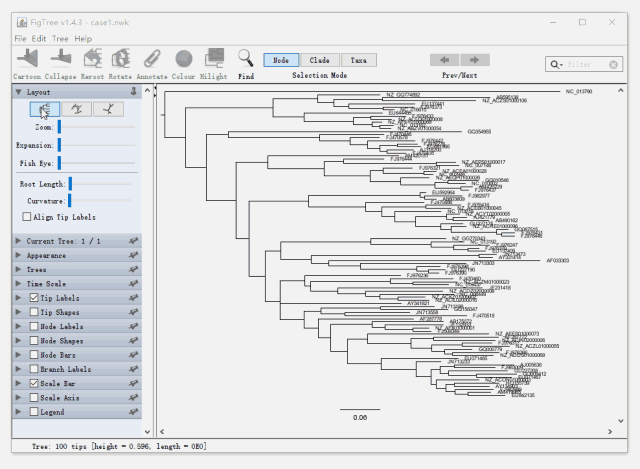Open the Colour tool
Viewport: 640px width, 469px height.
pos(184,59)
